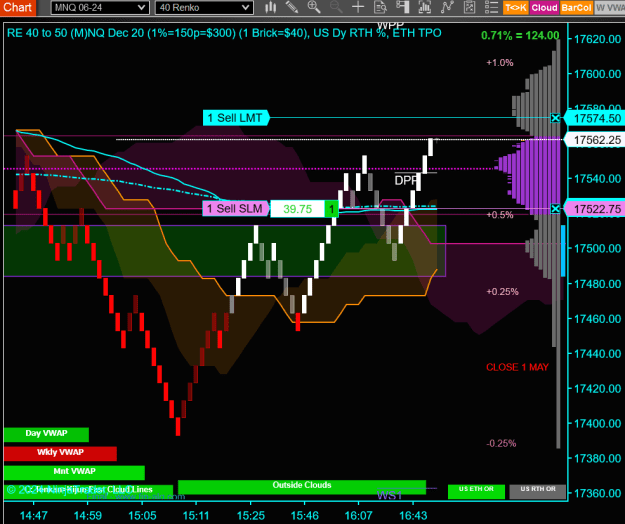Click the Tenkan-Kijun Fast Cloud Lines bar
625x524 pixels.
point(88,491)
